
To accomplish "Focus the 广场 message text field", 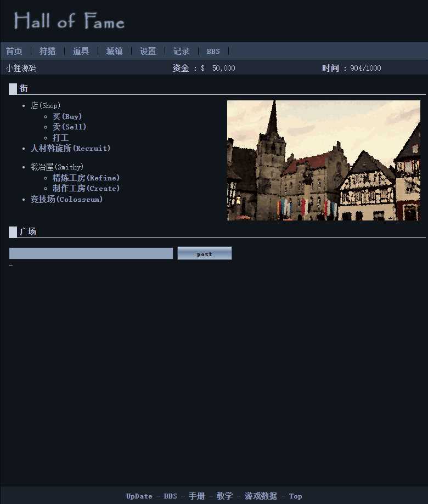I will coord(91,253).
